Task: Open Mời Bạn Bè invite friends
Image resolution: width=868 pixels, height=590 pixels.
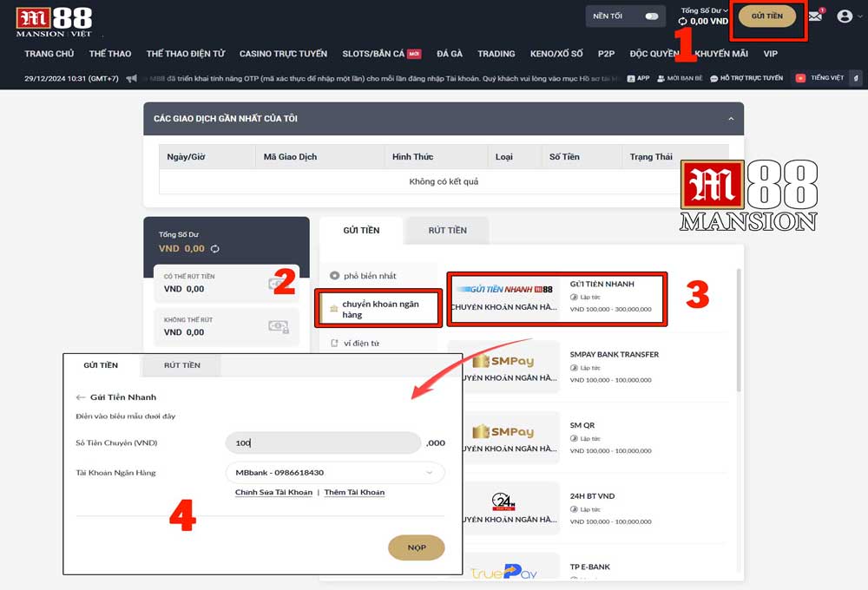Action: coord(680,79)
